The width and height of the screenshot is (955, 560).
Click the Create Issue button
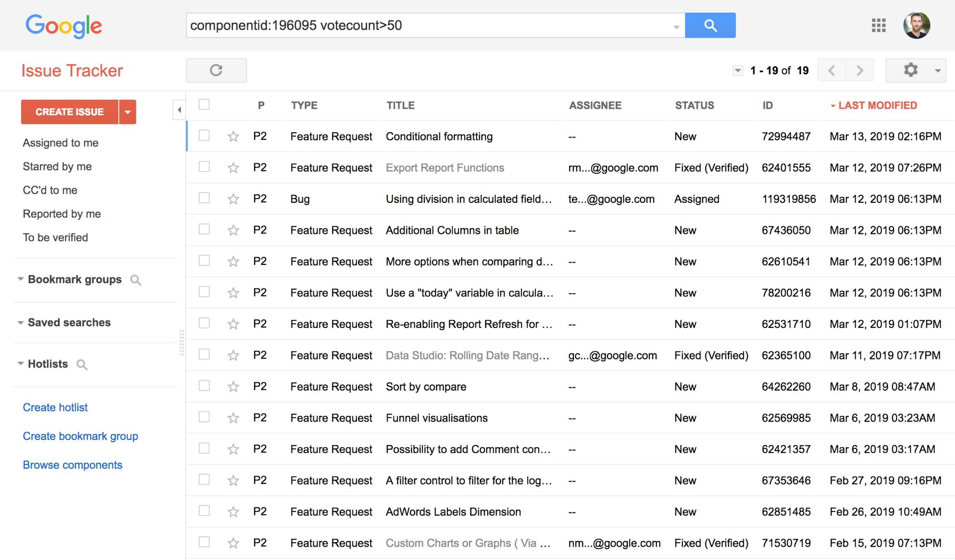point(70,112)
